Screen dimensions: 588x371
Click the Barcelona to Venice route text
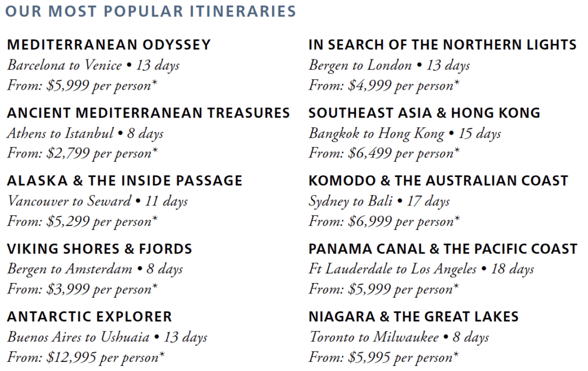pyautogui.click(x=65, y=65)
